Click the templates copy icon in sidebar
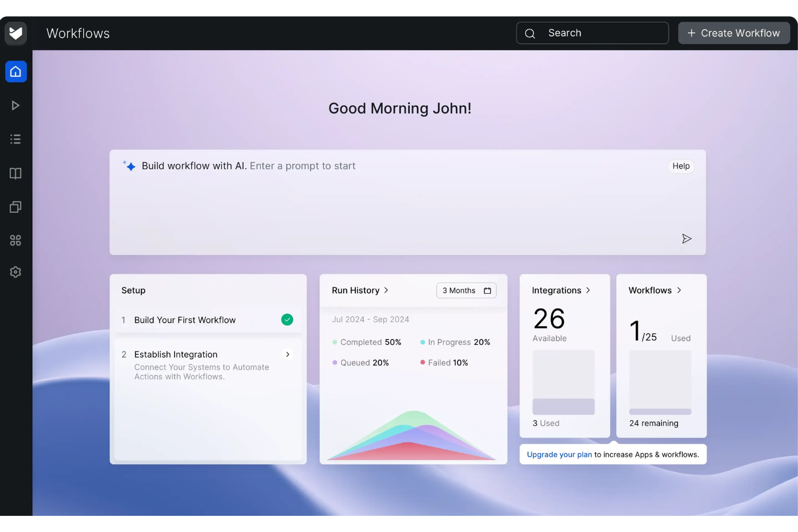 [16, 206]
